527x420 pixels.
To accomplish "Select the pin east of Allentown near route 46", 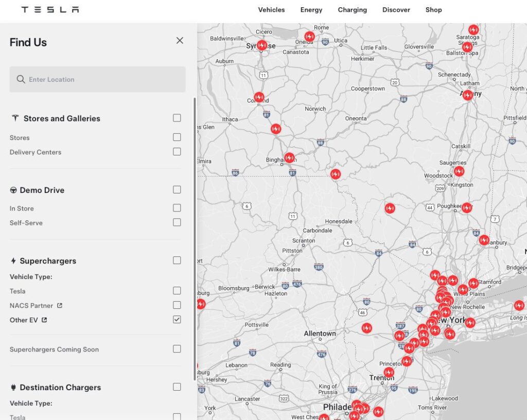I will tap(366, 327).
